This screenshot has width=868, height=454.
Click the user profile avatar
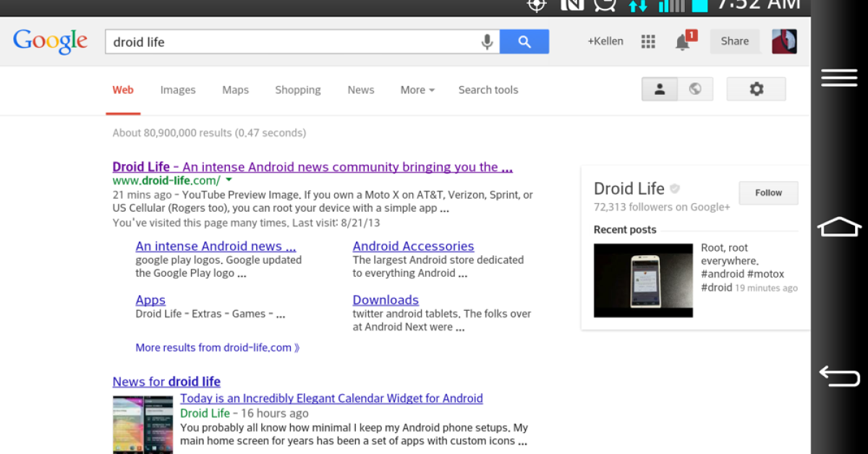(784, 42)
